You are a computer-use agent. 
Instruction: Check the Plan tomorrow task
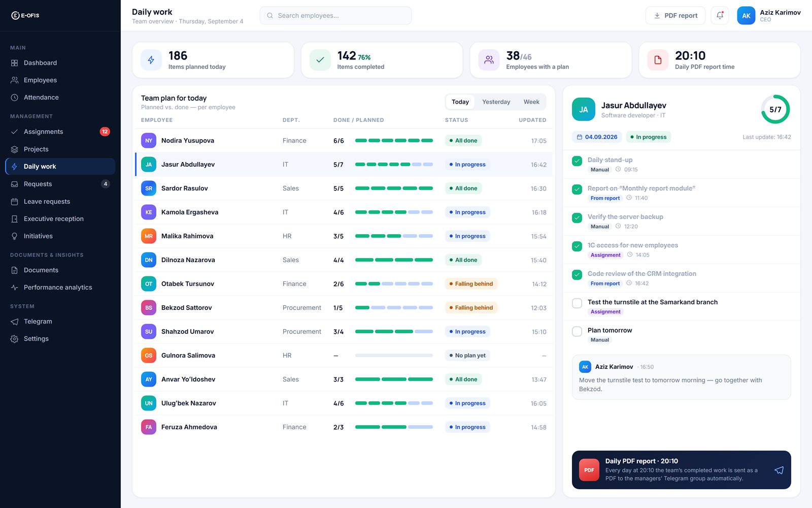(577, 332)
